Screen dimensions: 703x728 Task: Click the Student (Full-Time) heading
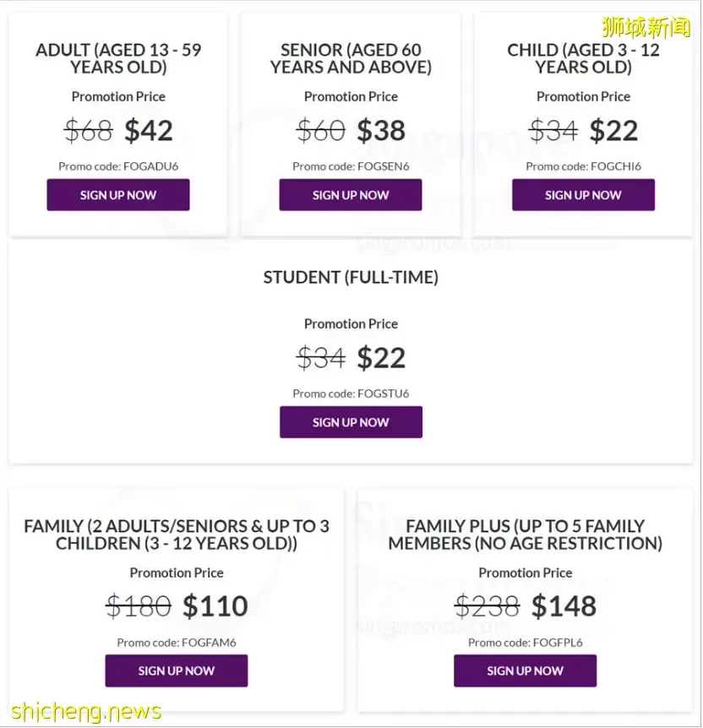coord(351,277)
